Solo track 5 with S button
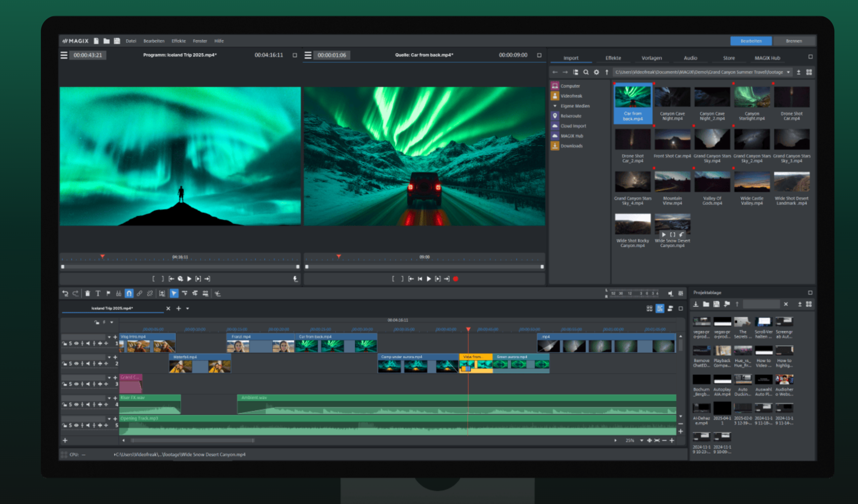Image resolution: width=858 pixels, height=504 pixels. [x=70, y=425]
